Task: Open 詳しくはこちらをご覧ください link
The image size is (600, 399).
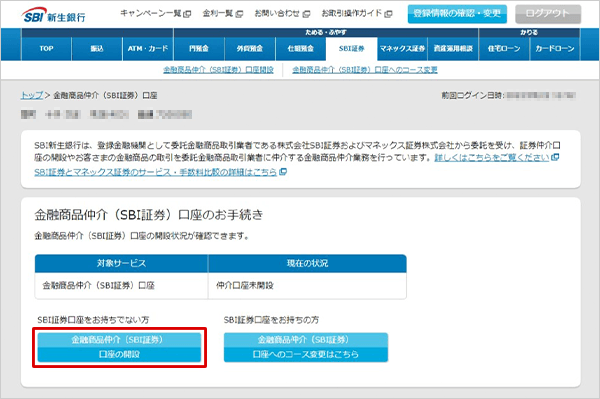Action: click(492, 157)
